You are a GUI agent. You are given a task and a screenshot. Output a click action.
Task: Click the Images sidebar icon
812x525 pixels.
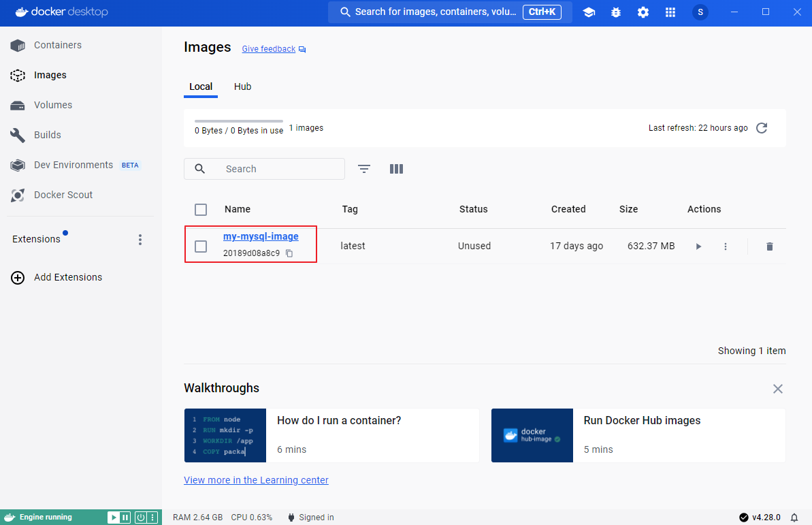pyautogui.click(x=18, y=75)
